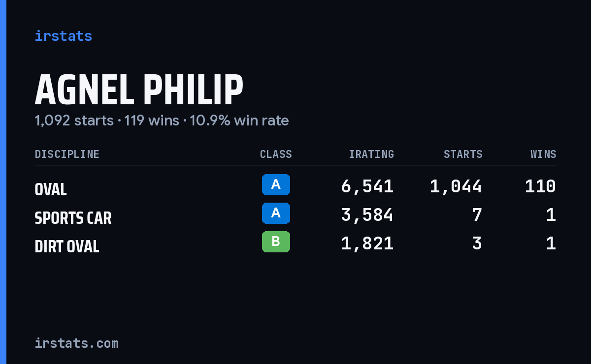Click the Sports Car class A badge
Screen dimensions: 591x364
pos(276,213)
